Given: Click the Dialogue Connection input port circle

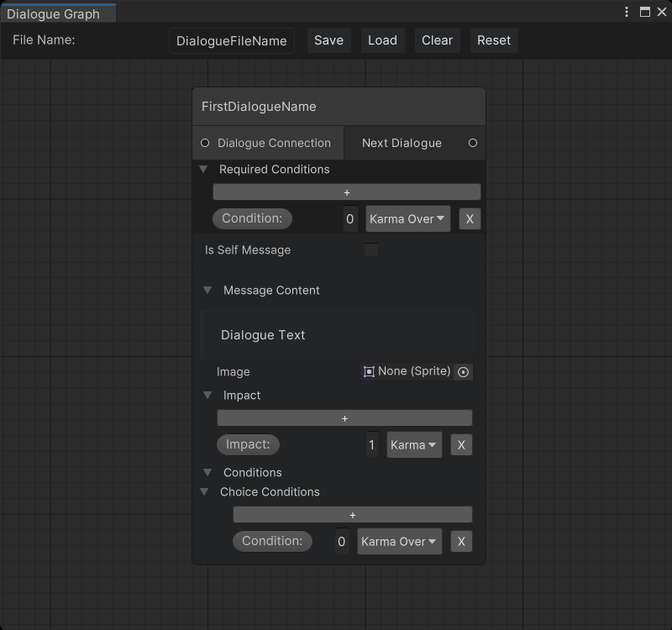Looking at the screenshot, I should (x=205, y=144).
